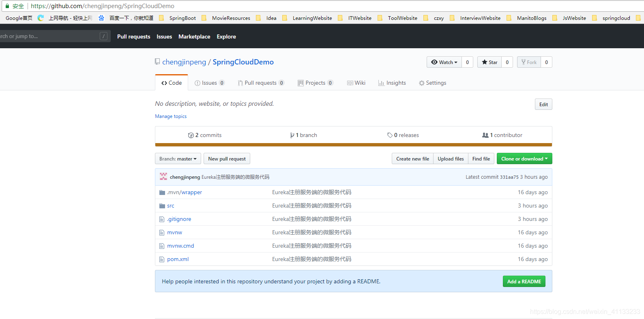
Task: Click the Java language bar
Action: [354, 145]
